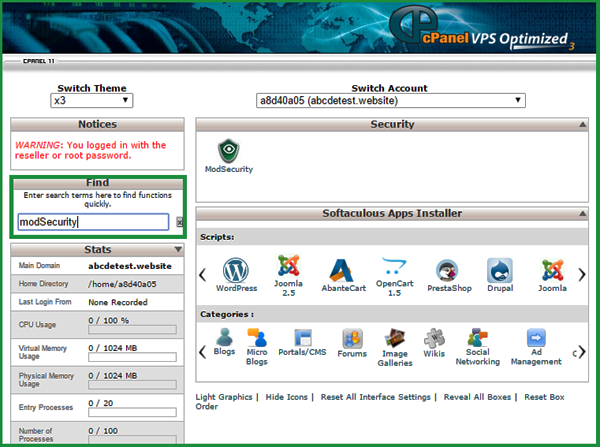
Task: Collapse the Softaculous Apps Installer box
Action: (x=582, y=214)
